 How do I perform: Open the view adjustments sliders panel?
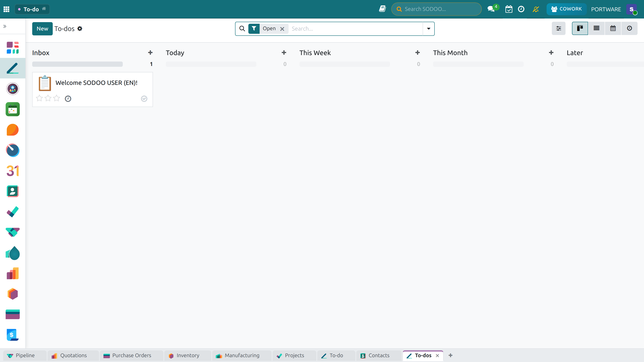[x=559, y=28]
